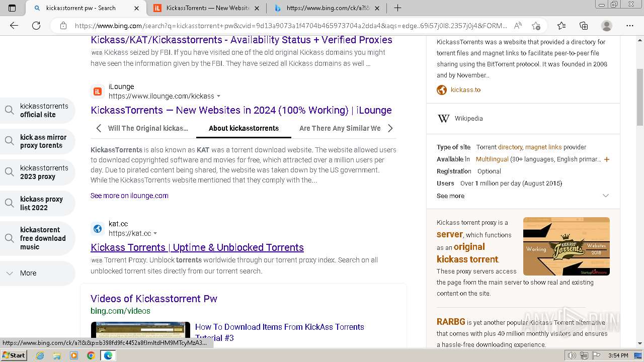Switch to KickassTorrents New Websites tab
The height and width of the screenshot is (362, 644).
(207, 8)
